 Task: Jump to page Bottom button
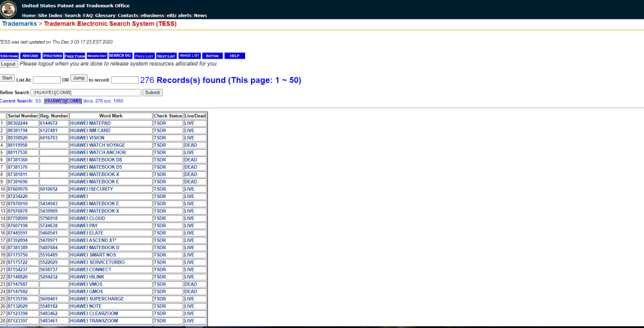click(x=212, y=56)
